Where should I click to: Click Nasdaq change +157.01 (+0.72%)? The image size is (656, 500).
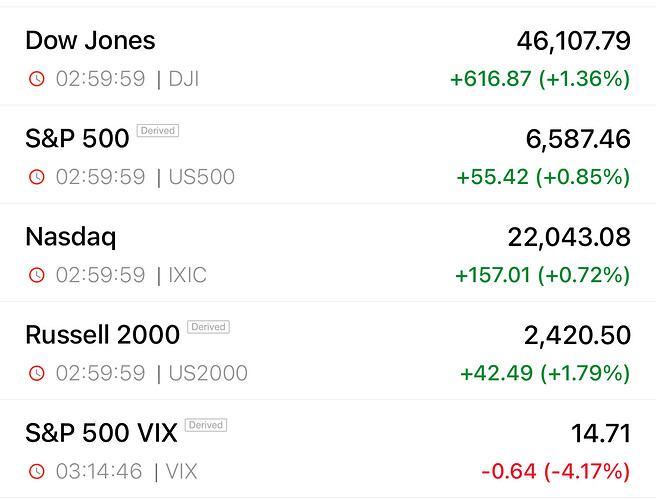click(x=542, y=274)
